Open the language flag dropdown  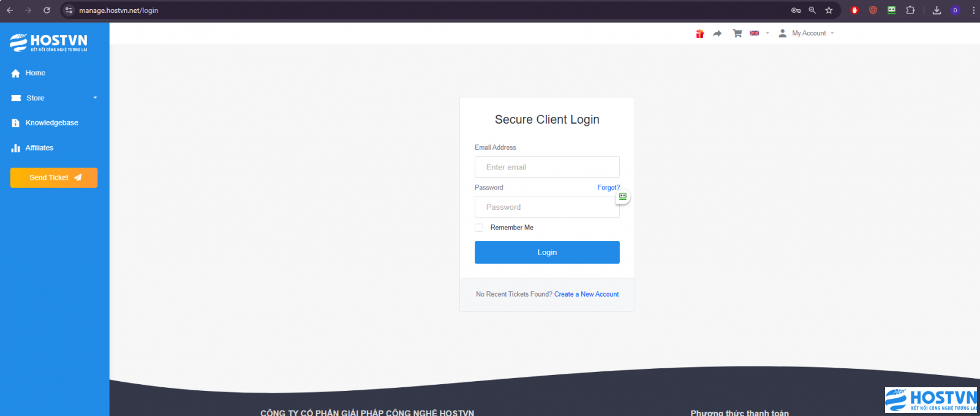[x=759, y=34]
